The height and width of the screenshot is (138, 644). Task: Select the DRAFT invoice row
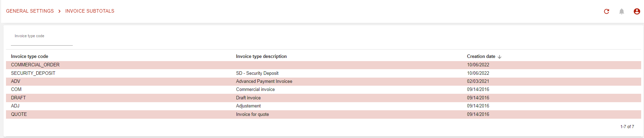(323, 98)
